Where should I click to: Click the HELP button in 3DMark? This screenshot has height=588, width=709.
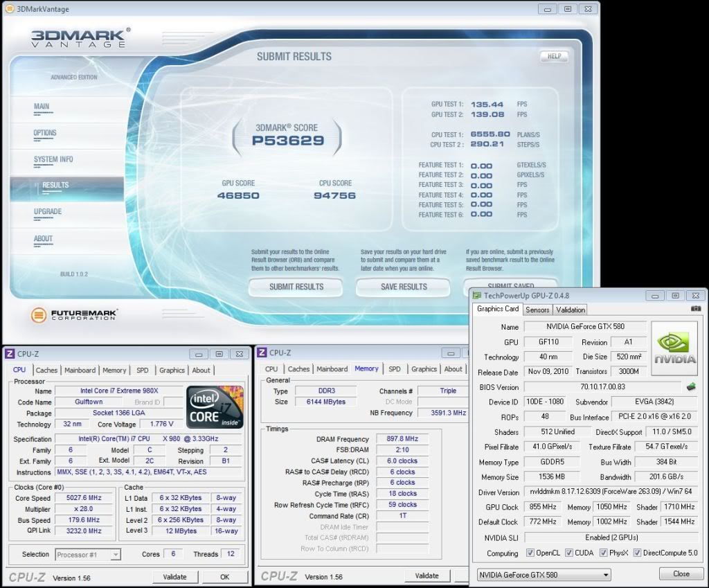coord(554,56)
